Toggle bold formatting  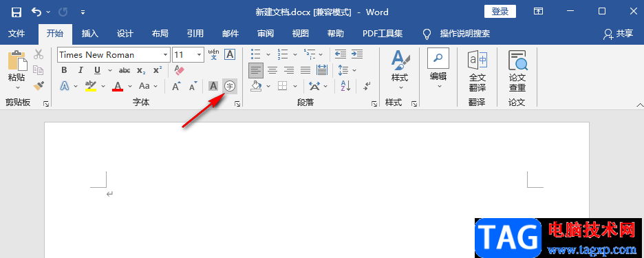[x=64, y=70]
